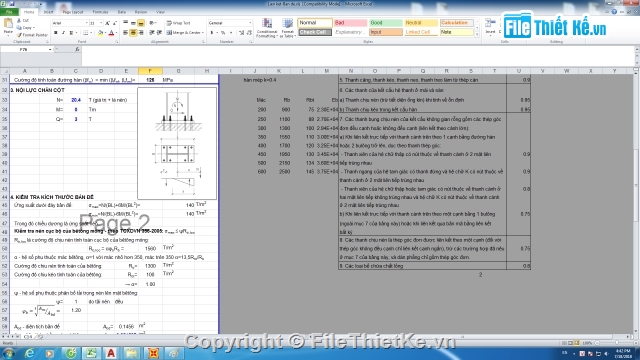Open Excel icon in the Windows taskbar

[91, 353]
